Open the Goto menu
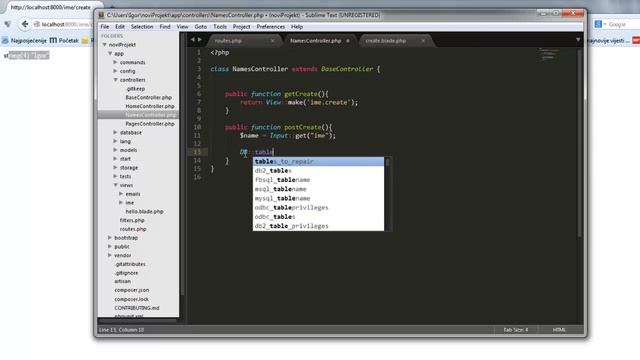 pyautogui.click(x=200, y=27)
